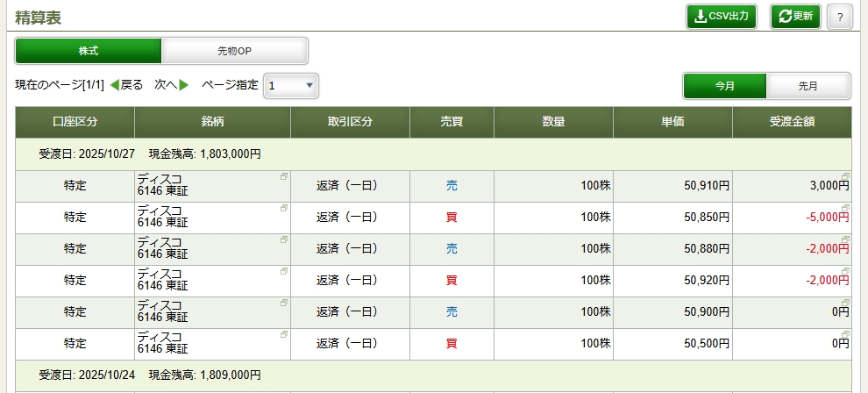Click the green left arrow beside 戻る
Image resolution: width=868 pixels, height=393 pixels.
[114, 85]
